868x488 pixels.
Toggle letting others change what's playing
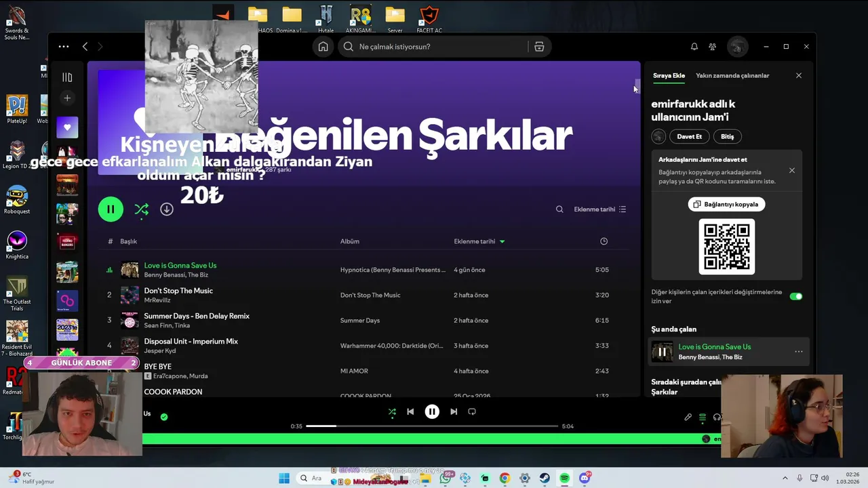point(795,296)
